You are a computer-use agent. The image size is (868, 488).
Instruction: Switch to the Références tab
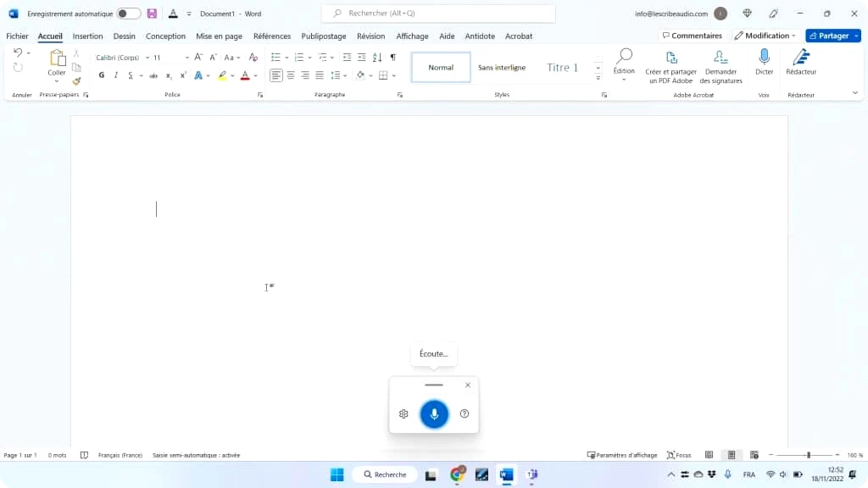(x=272, y=36)
